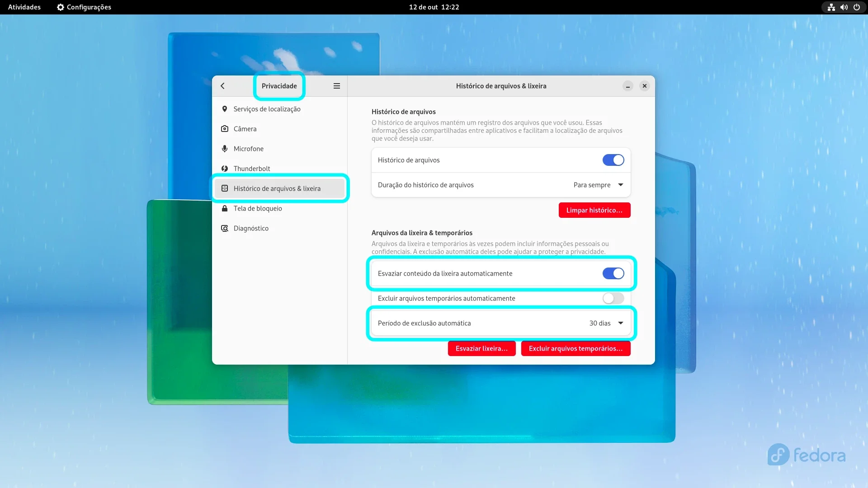
Task: Click the Thunderbolt lightning icon
Action: 225,169
